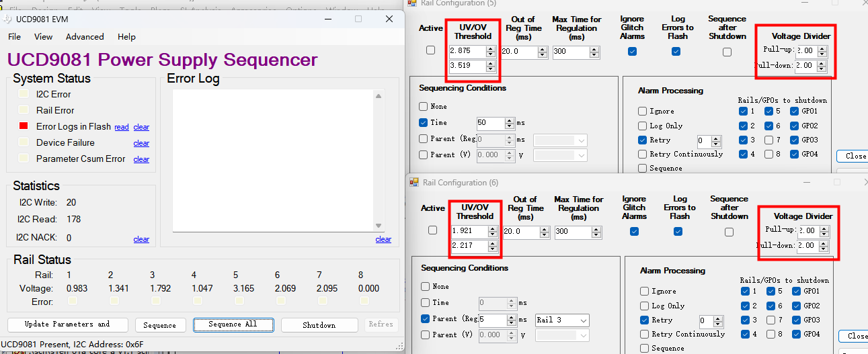Toggle Ignore Glitch Alarms in Rail Configuration (6)
This screenshot has width=868, height=354.
[633, 231]
